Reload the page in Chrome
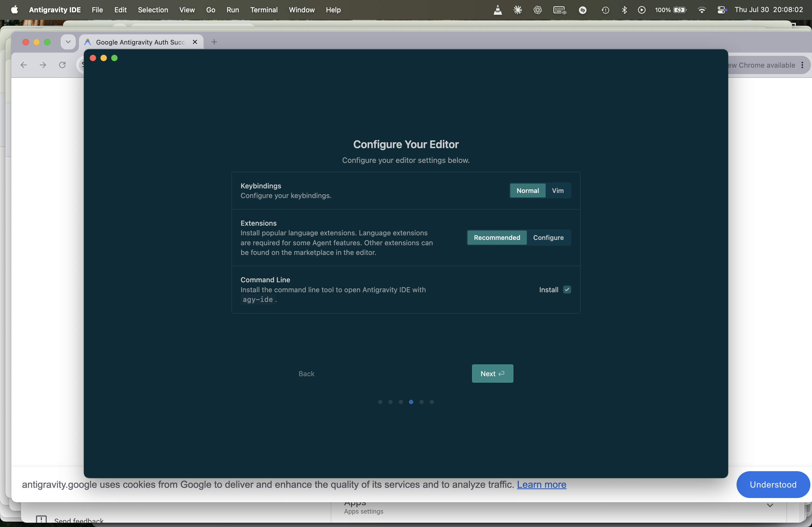 pyautogui.click(x=62, y=65)
